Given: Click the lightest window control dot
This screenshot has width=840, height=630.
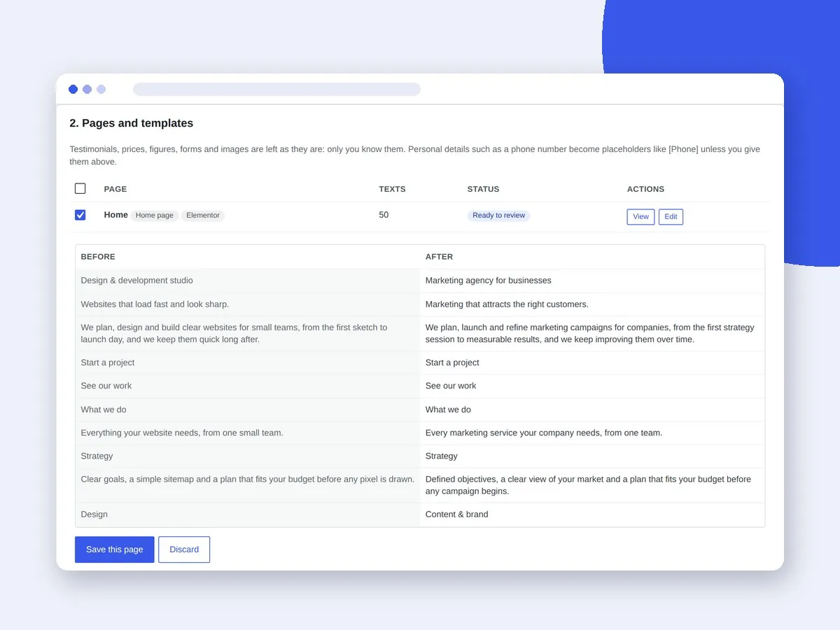Looking at the screenshot, I should point(101,89).
